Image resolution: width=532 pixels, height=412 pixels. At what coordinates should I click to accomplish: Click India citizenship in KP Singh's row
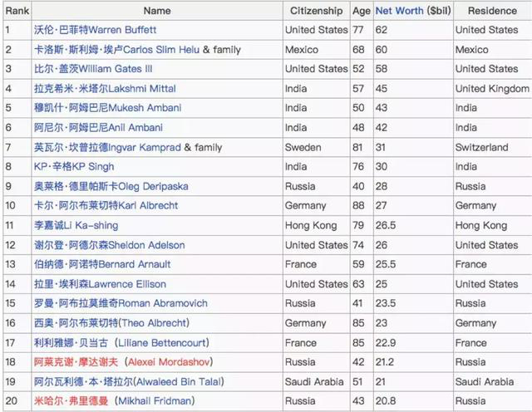click(x=296, y=166)
